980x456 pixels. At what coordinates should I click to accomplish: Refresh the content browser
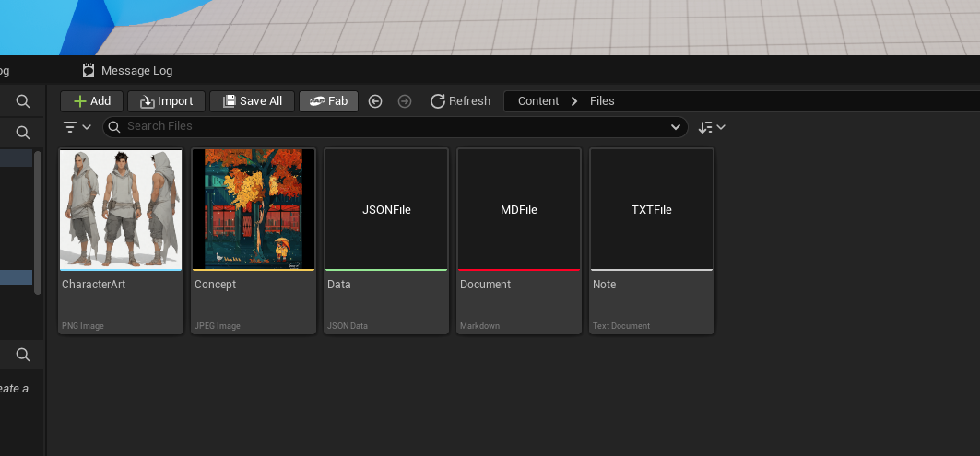click(461, 101)
